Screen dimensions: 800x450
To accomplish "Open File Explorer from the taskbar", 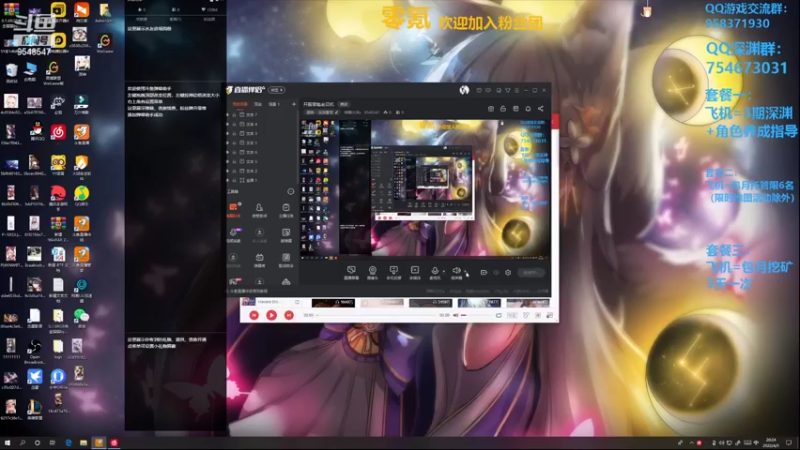I will pos(83,442).
